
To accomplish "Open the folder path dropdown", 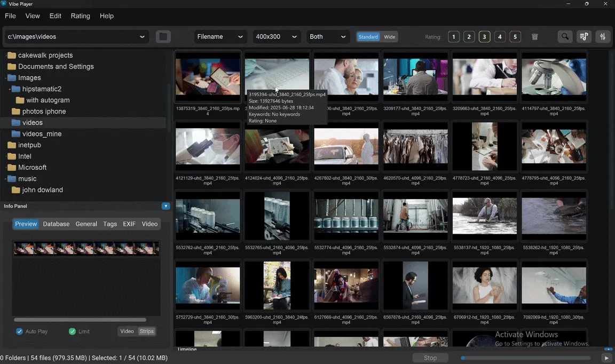I will click(x=142, y=36).
